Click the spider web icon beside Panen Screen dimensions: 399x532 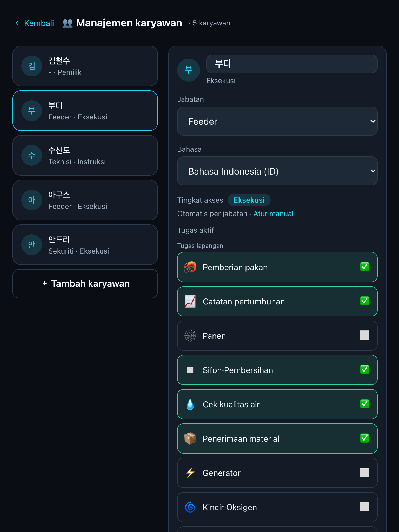point(190,336)
